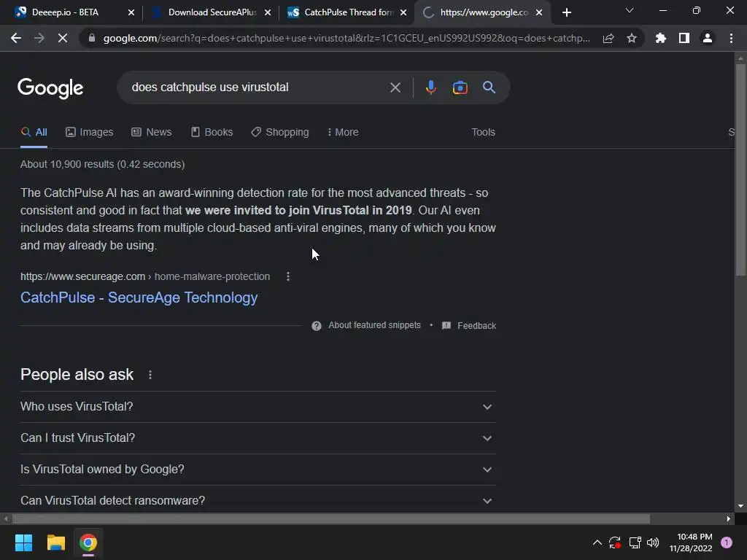Image resolution: width=747 pixels, height=560 pixels.
Task: Click the Google logo
Action: (50, 88)
